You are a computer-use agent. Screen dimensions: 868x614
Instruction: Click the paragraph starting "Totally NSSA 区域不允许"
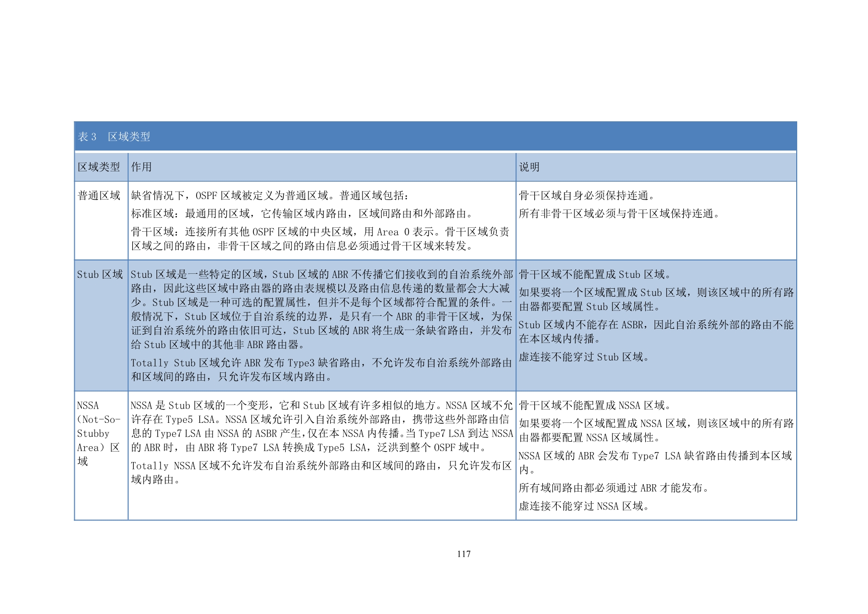point(321,472)
